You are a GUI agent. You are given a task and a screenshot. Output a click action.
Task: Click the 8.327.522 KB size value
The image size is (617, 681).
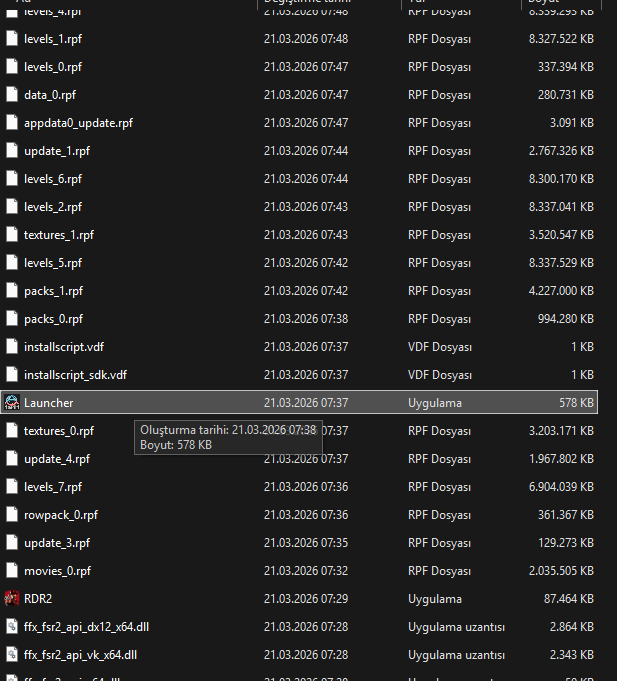(x=561, y=39)
